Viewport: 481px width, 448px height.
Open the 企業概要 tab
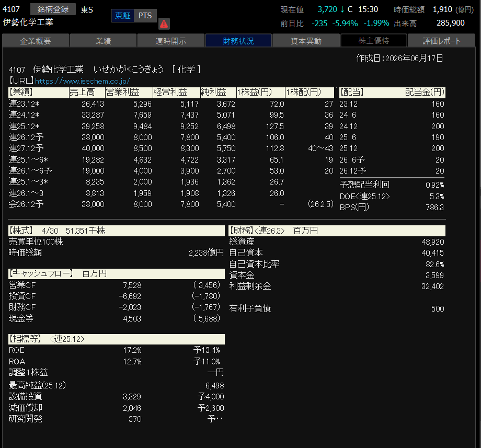point(36,41)
